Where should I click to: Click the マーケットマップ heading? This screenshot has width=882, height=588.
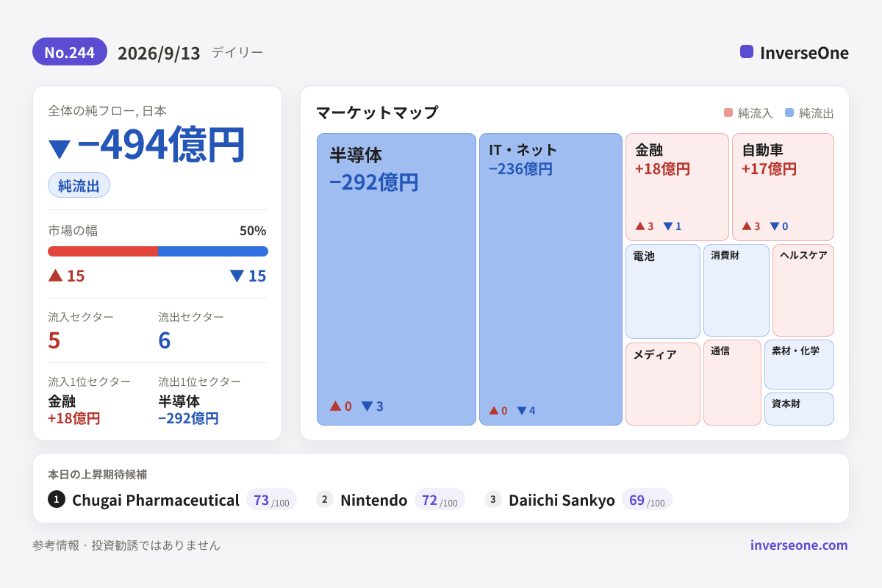point(377,112)
